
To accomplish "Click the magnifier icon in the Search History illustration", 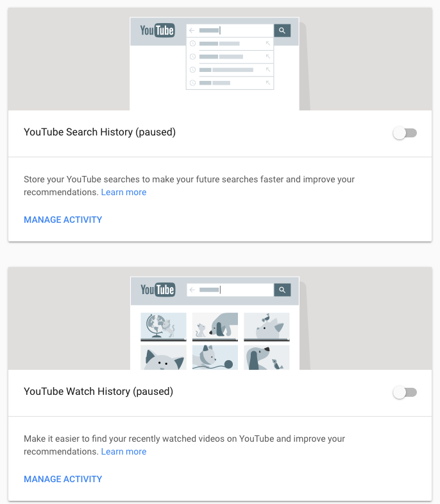I will (x=282, y=30).
